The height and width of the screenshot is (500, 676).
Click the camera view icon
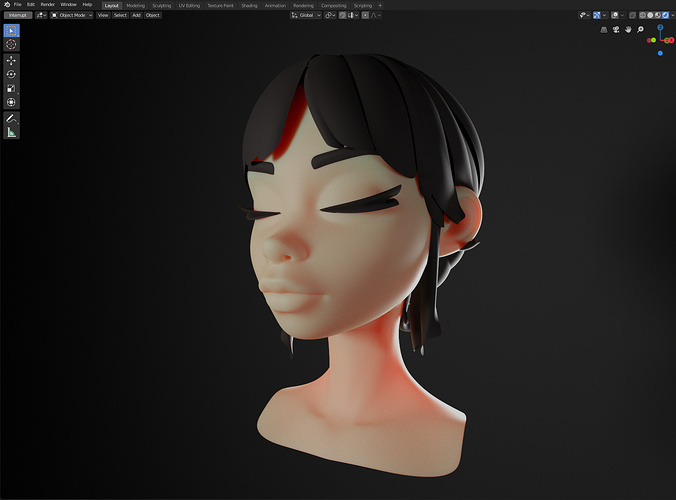[616, 29]
